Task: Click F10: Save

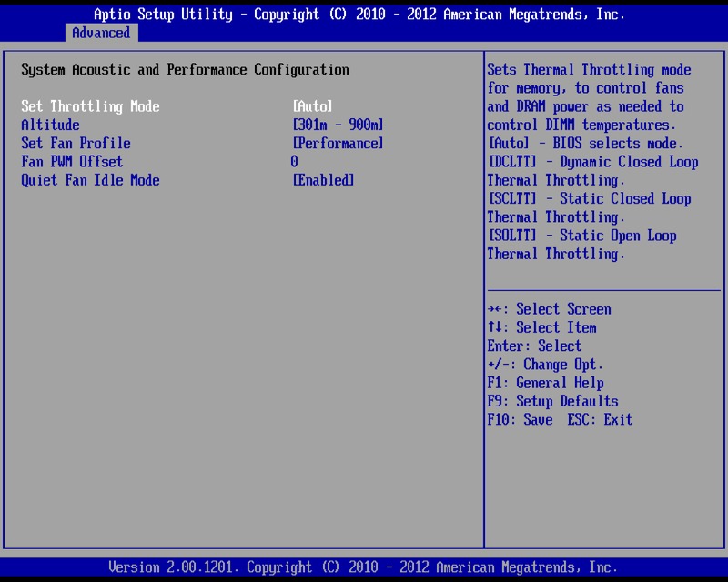Action: click(x=520, y=419)
